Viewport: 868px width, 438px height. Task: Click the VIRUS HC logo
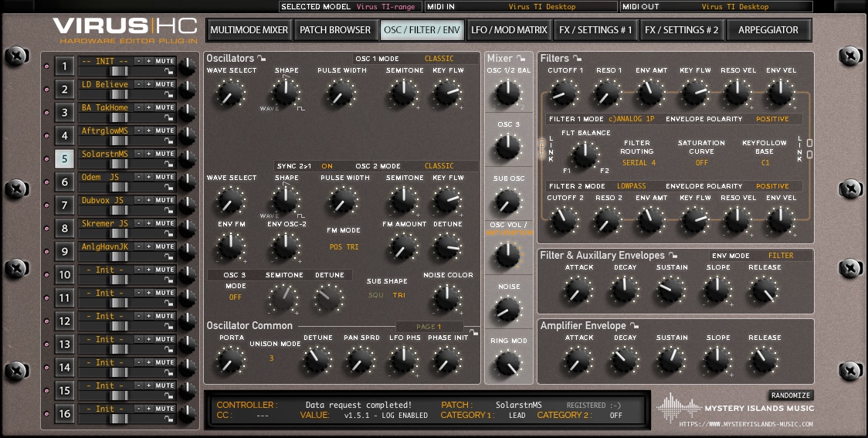[125, 30]
